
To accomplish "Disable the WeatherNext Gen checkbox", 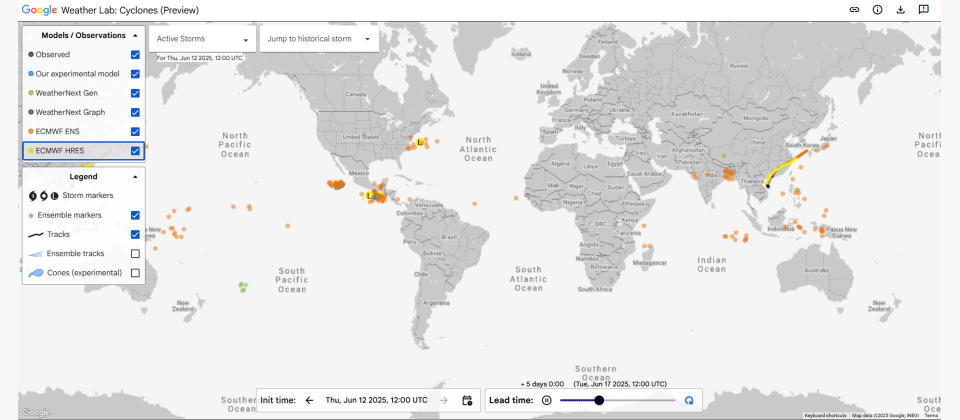I will click(x=135, y=93).
